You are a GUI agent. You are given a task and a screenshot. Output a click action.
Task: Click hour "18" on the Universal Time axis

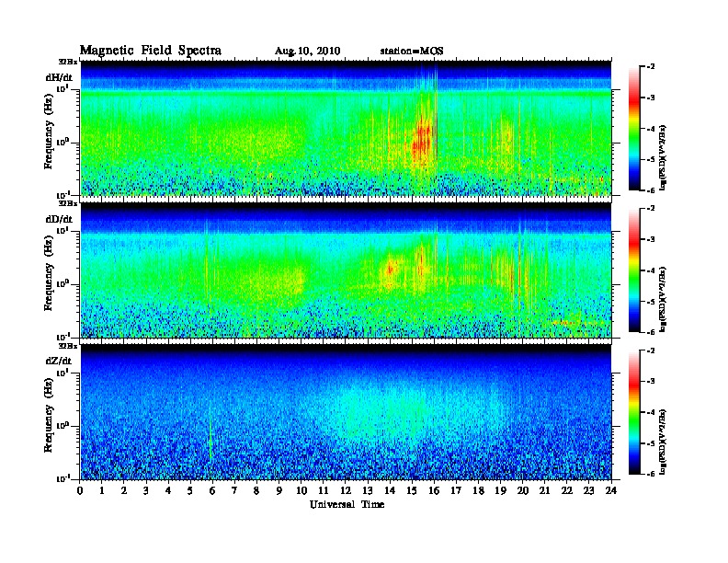click(x=478, y=490)
